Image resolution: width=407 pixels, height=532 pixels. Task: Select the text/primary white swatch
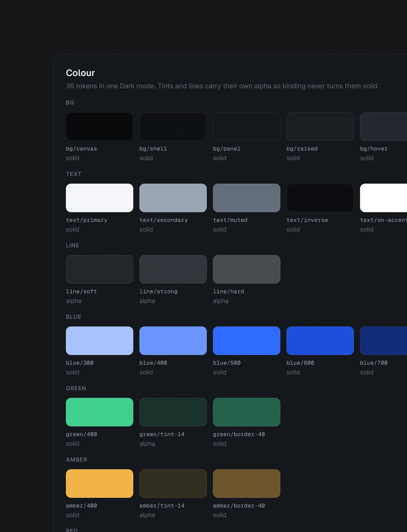(x=99, y=198)
